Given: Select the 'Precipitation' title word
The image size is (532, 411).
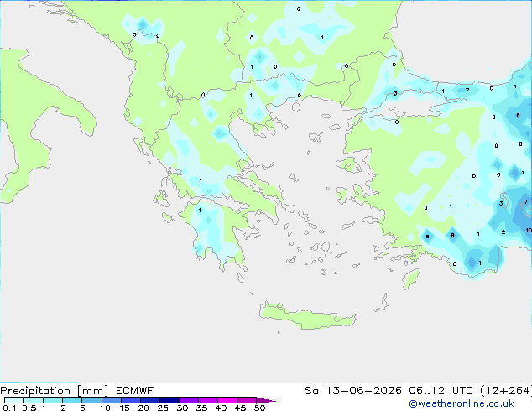Looking at the screenshot, I should click(35, 391).
